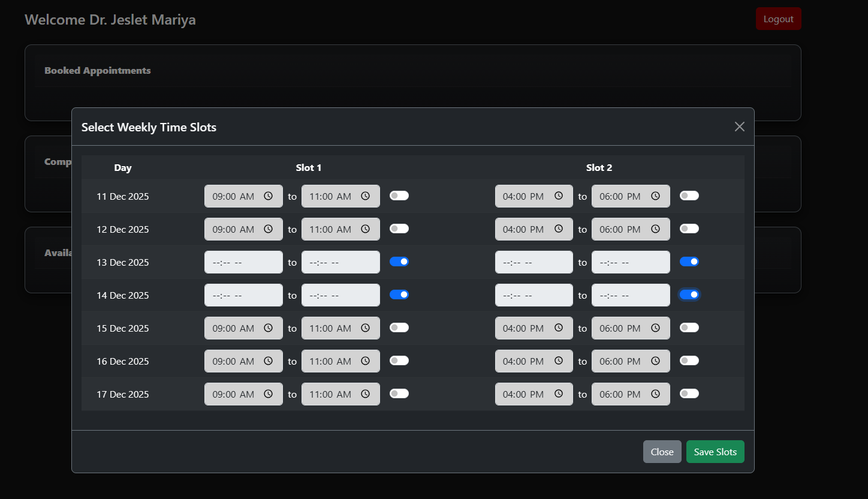Click the "Slot 1" column header
The width and height of the screenshot is (868, 499).
(x=309, y=168)
